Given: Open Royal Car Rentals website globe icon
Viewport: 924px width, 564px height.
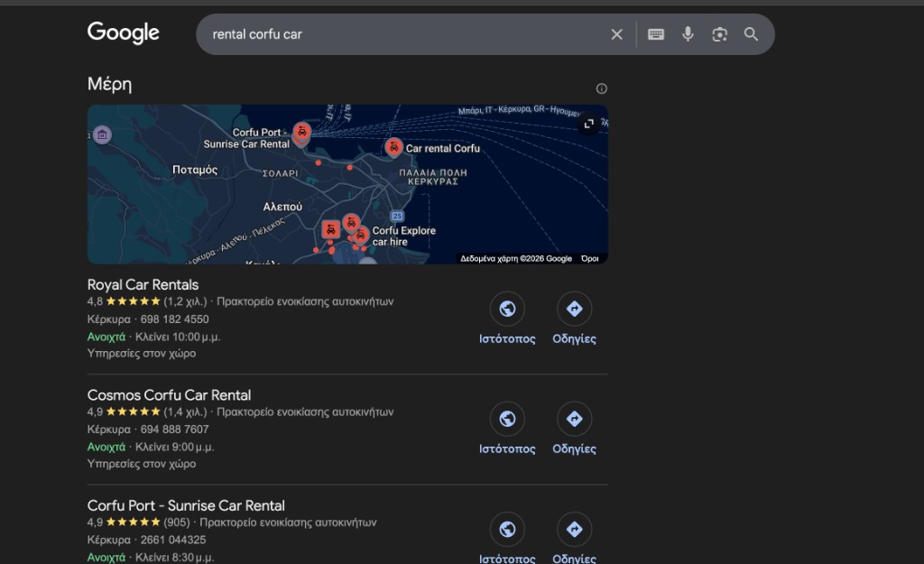Looking at the screenshot, I should point(507,310).
